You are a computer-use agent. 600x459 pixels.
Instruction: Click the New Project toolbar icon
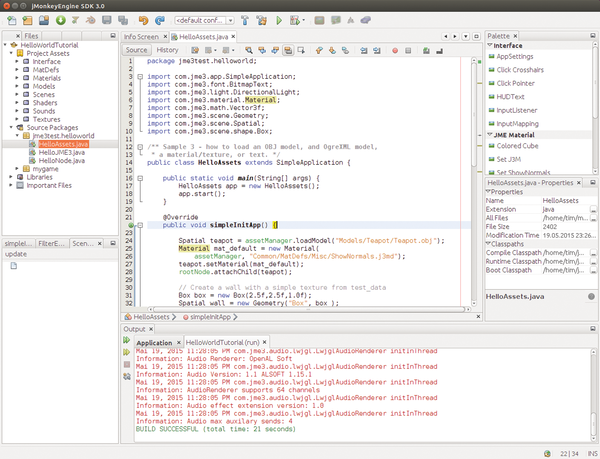coord(27,20)
